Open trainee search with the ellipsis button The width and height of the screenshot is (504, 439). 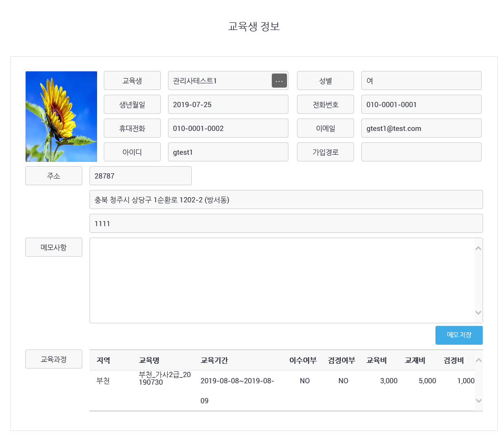point(279,81)
